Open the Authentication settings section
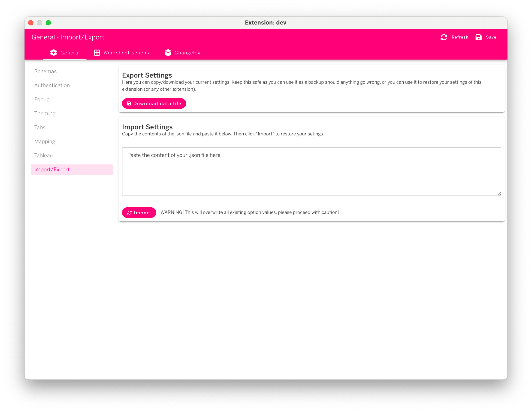Viewport: 532px width, 412px height. pyautogui.click(x=52, y=85)
